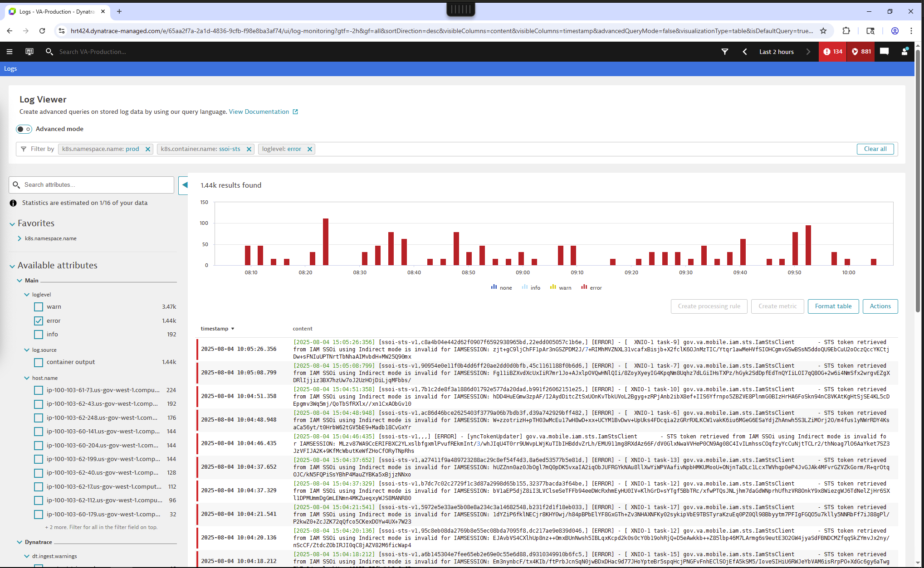Image resolution: width=924 pixels, height=568 pixels.
Task: Open the hamburger navigation menu
Action: tap(9, 52)
